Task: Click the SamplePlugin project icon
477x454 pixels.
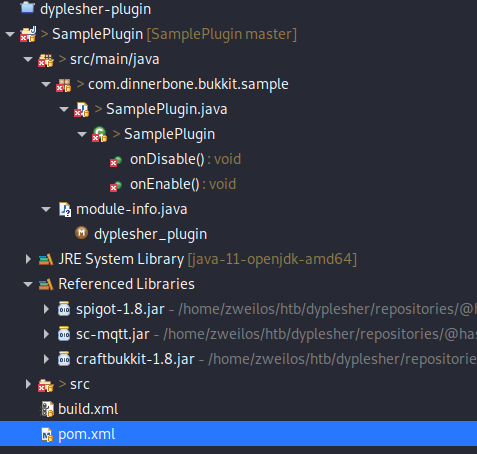Action: 28,34
